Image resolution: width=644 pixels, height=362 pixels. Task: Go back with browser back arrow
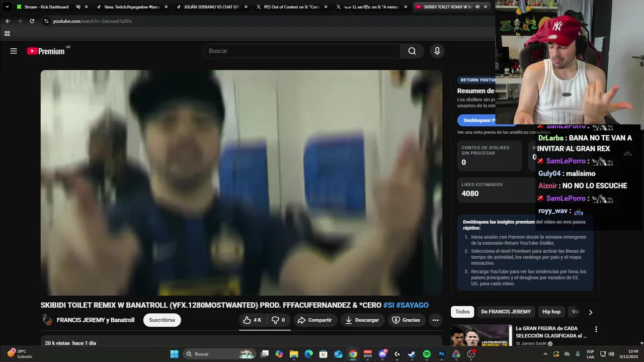point(8,21)
